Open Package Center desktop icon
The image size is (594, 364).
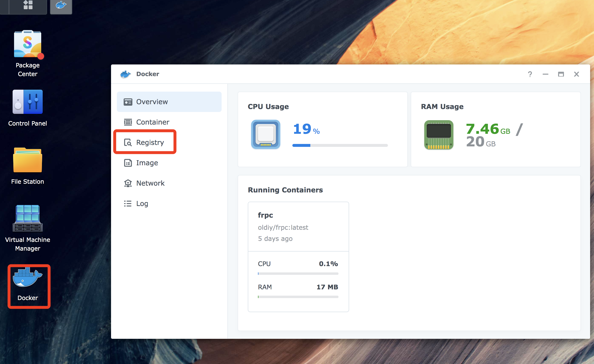click(28, 54)
